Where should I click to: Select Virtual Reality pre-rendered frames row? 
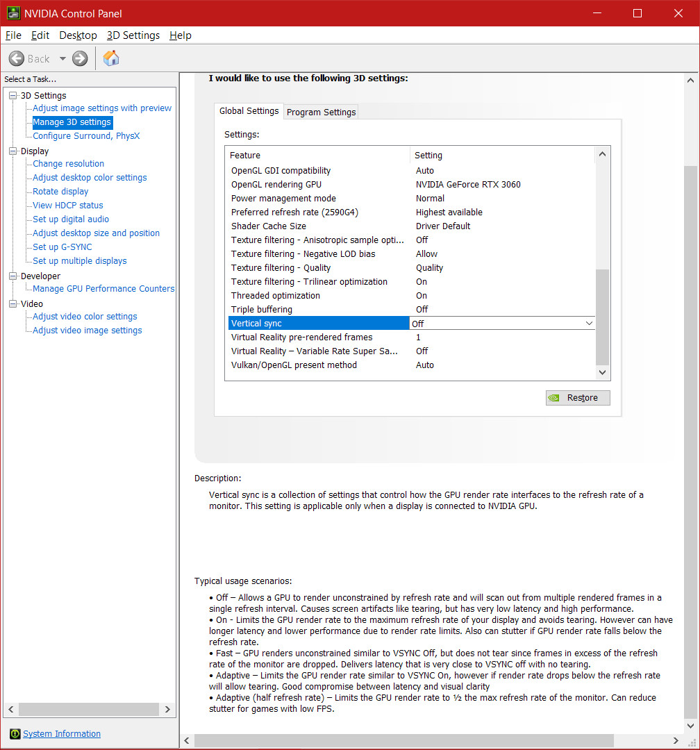click(412, 337)
